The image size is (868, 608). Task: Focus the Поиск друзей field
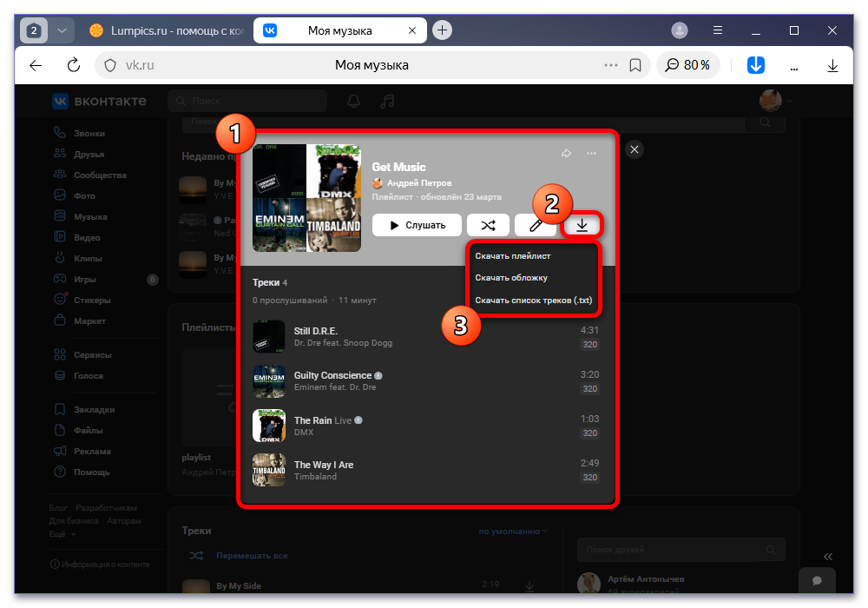click(x=681, y=550)
